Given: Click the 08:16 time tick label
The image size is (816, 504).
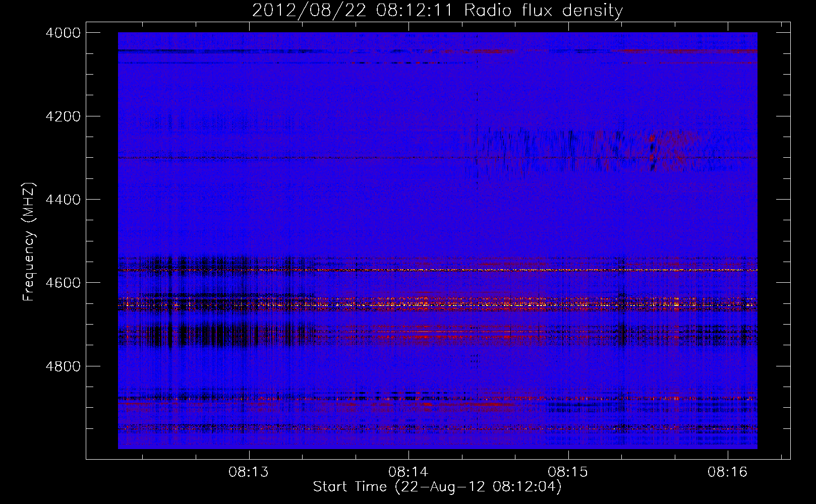Looking at the screenshot, I should click(x=727, y=472).
